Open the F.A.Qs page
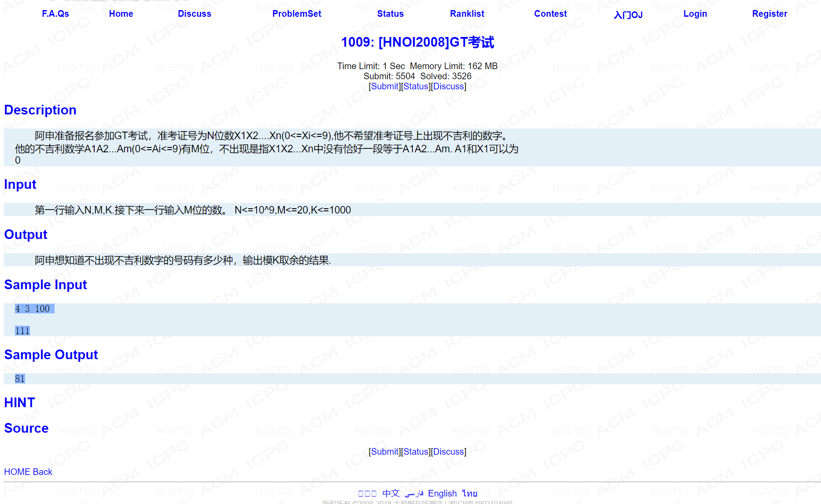 (x=55, y=14)
